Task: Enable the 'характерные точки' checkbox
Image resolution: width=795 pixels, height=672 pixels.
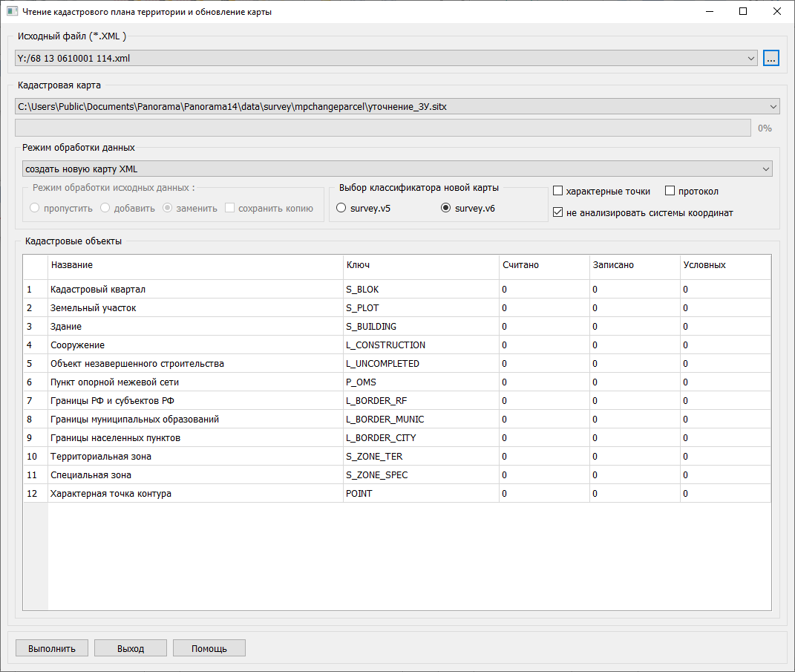Action: pos(558,192)
